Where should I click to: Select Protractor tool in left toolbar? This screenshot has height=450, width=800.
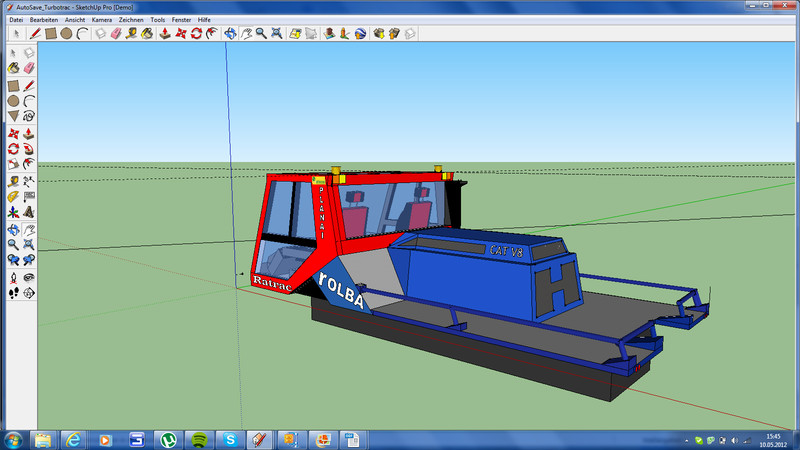click(13, 197)
